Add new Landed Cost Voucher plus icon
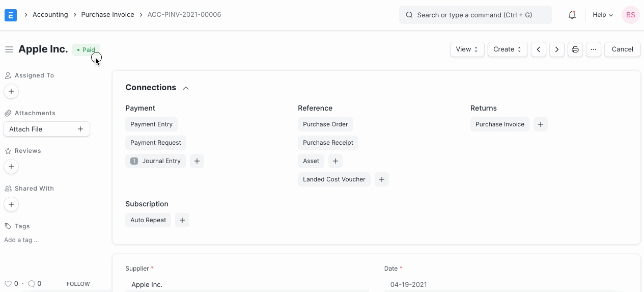The image size is (644, 292). point(382,179)
